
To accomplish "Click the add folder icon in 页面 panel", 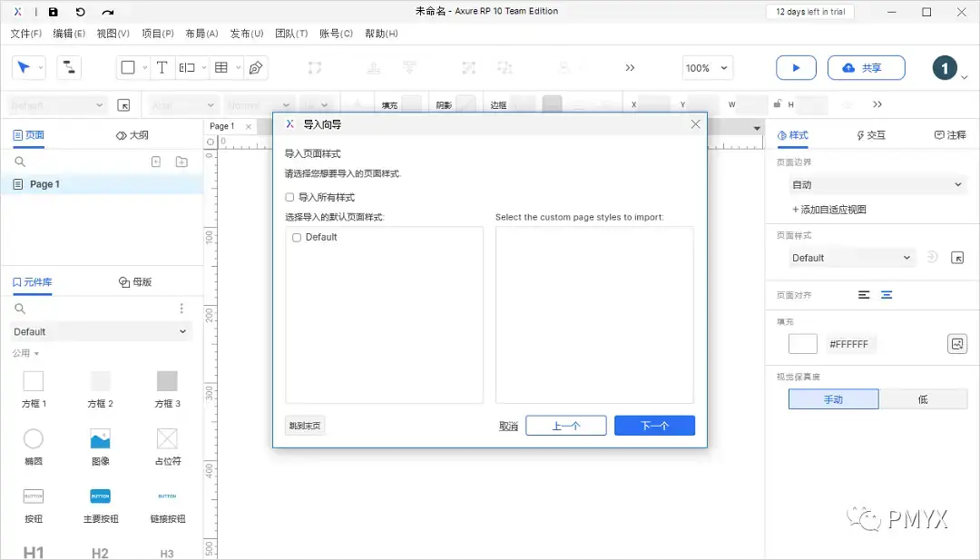I will [x=181, y=160].
